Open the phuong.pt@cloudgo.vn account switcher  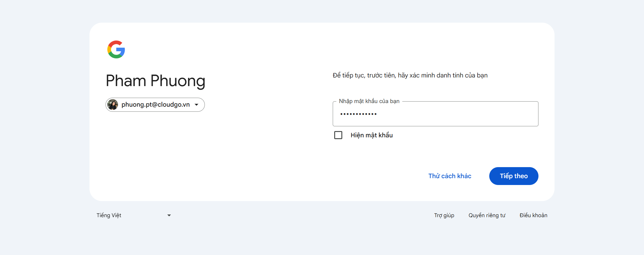155,105
